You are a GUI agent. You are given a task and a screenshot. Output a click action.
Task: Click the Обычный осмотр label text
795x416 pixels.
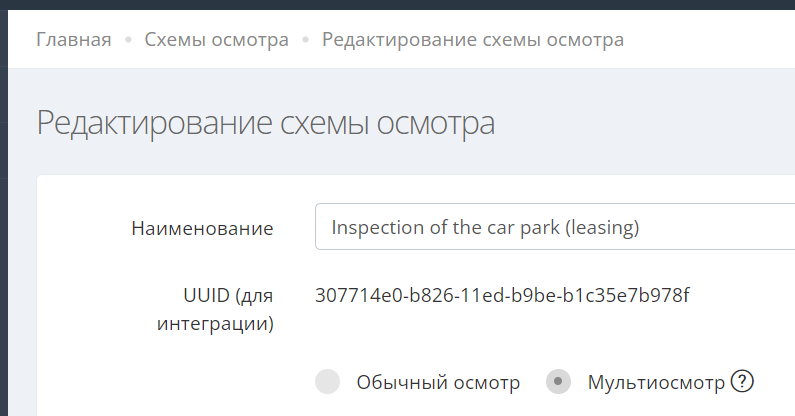[438, 382]
